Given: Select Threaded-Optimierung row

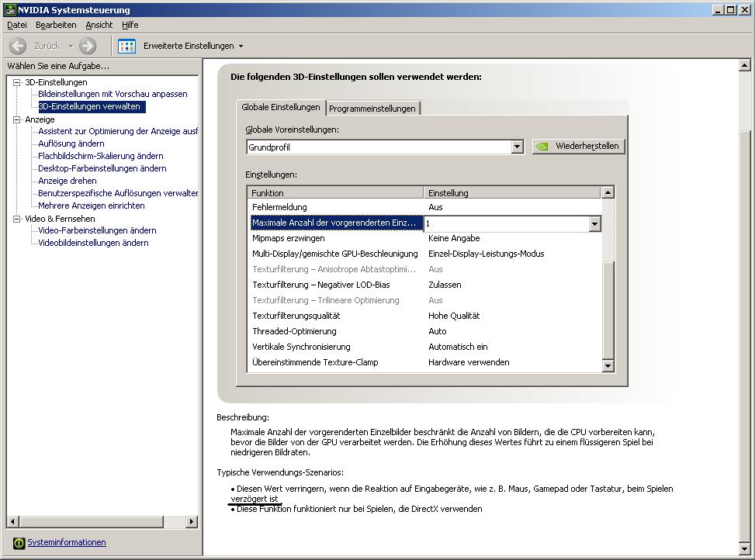Looking at the screenshot, I should pos(424,331).
